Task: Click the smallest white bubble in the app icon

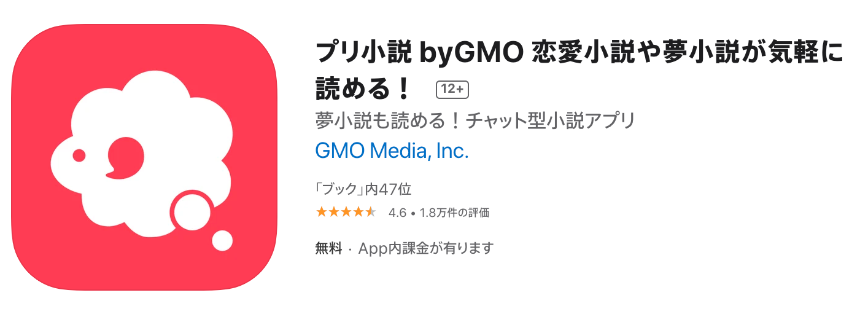Action: click(x=222, y=240)
